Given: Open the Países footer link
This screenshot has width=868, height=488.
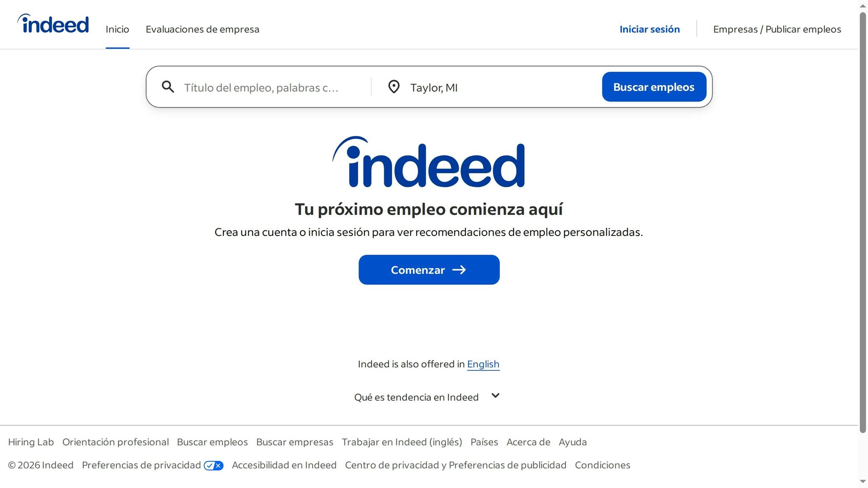Looking at the screenshot, I should [484, 442].
